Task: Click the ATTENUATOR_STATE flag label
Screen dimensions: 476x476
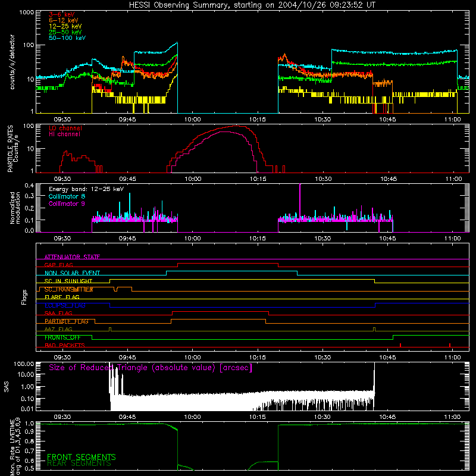Action: coord(72,257)
